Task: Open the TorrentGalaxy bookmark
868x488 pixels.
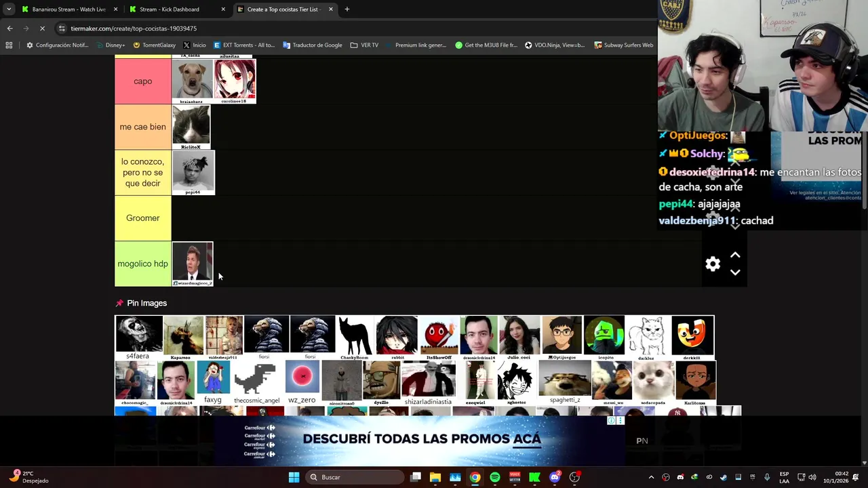Action: [x=154, y=45]
